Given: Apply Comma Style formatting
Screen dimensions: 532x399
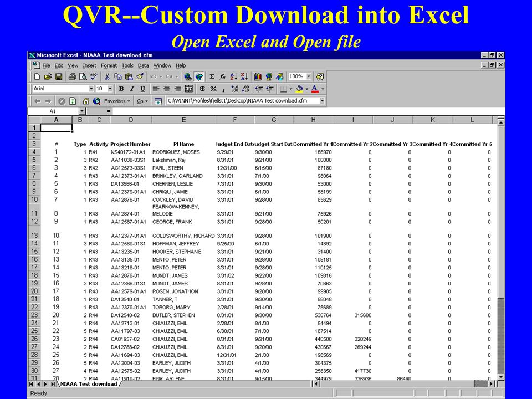Looking at the screenshot, I should coord(223,89).
